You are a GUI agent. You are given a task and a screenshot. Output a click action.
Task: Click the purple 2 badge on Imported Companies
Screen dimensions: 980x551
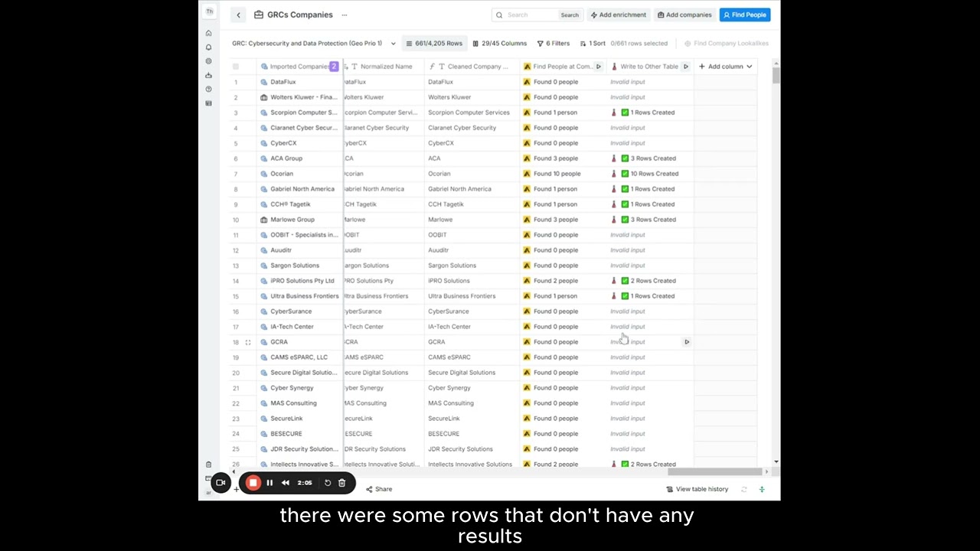[x=334, y=67]
